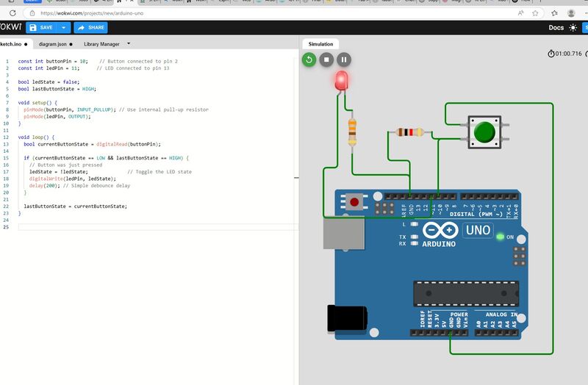Open the Docs link

(x=556, y=28)
